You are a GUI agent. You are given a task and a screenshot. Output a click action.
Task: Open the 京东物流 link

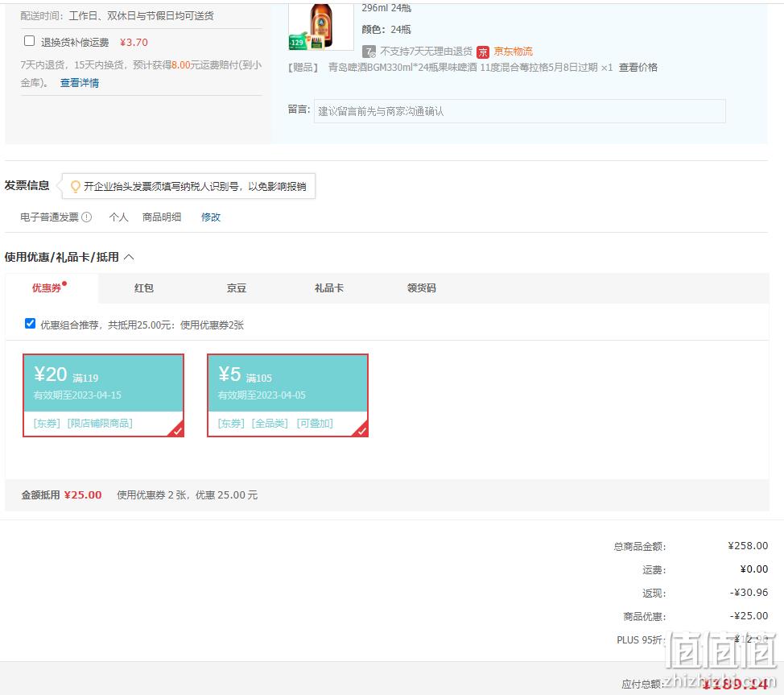tap(513, 52)
